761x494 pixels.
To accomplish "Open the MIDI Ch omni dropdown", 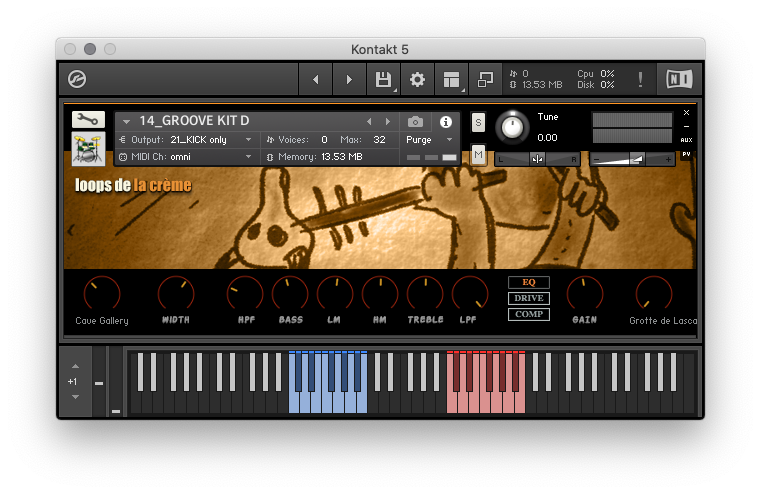I will [188, 157].
